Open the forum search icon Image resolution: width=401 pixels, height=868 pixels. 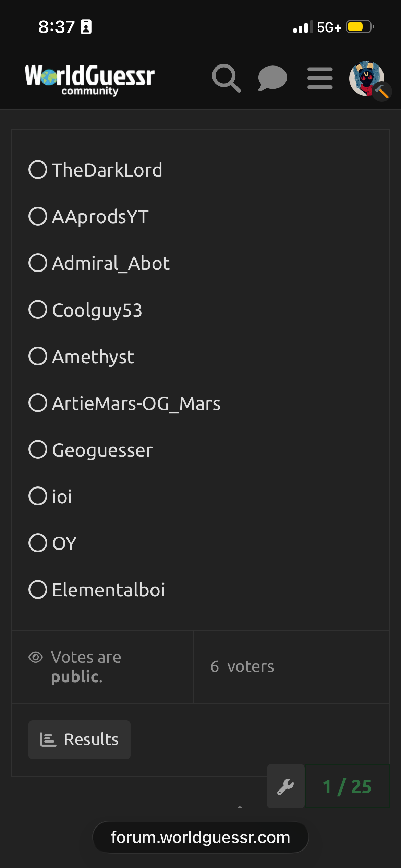click(226, 78)
